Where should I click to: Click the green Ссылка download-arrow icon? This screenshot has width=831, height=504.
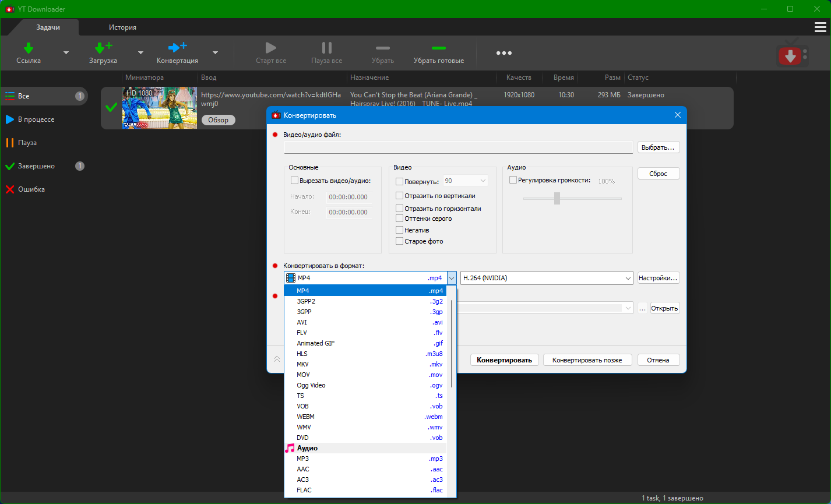tap(28, 48)
